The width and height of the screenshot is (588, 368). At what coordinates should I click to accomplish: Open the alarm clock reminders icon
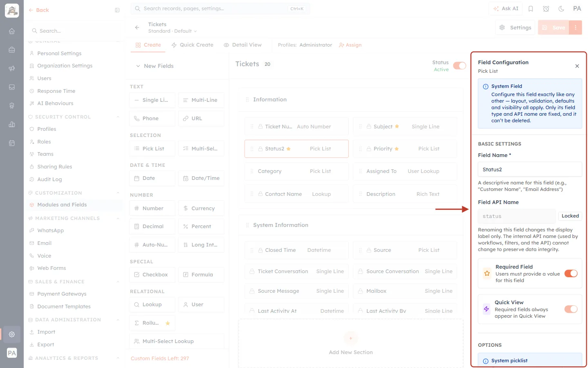[x=546, y=9]
